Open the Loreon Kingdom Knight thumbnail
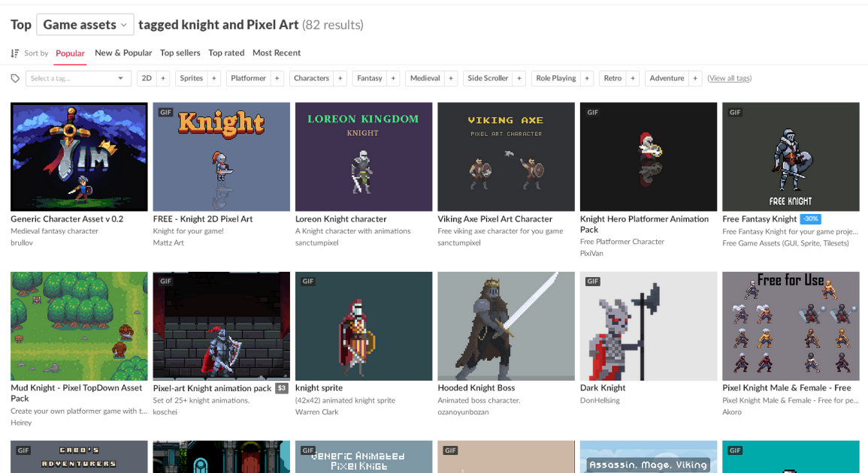Screen dimensions: 868x473 tap(364, 157)
